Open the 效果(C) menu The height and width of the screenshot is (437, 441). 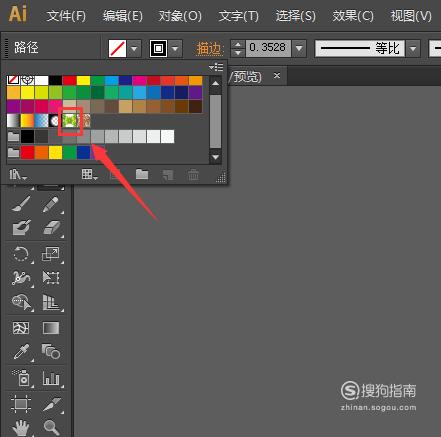353,16
